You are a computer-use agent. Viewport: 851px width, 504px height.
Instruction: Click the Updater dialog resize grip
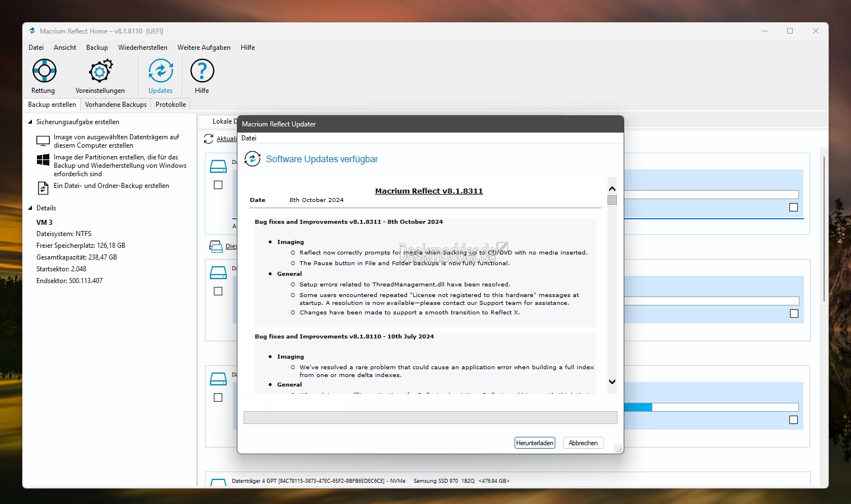click(x=619, y=449)
